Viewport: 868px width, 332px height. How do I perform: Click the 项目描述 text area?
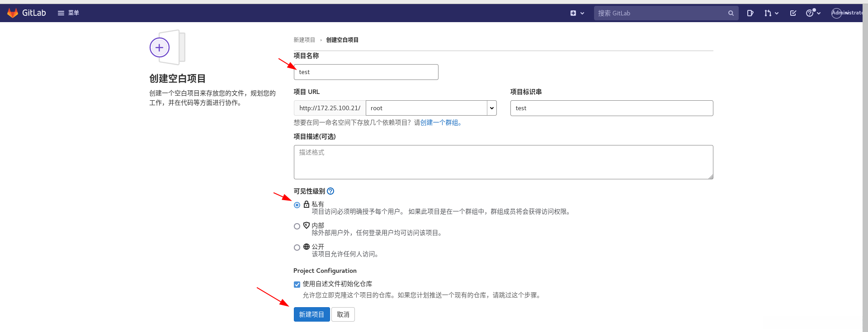503,162
